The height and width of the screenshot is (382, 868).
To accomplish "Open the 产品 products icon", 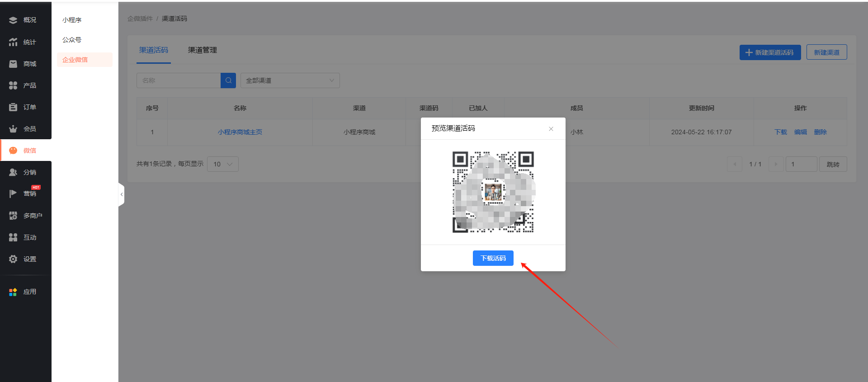I will 13,85.
